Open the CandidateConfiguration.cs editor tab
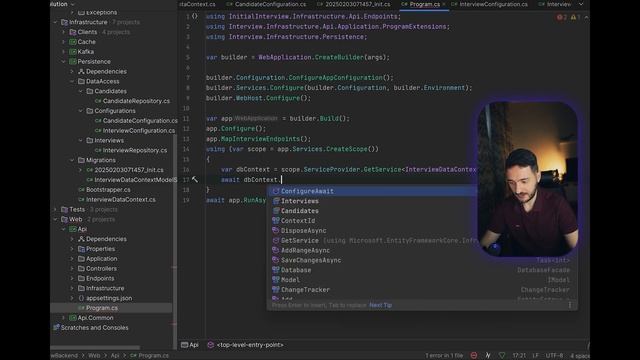The height and width of the screenshot is (360, 640). 266,4
